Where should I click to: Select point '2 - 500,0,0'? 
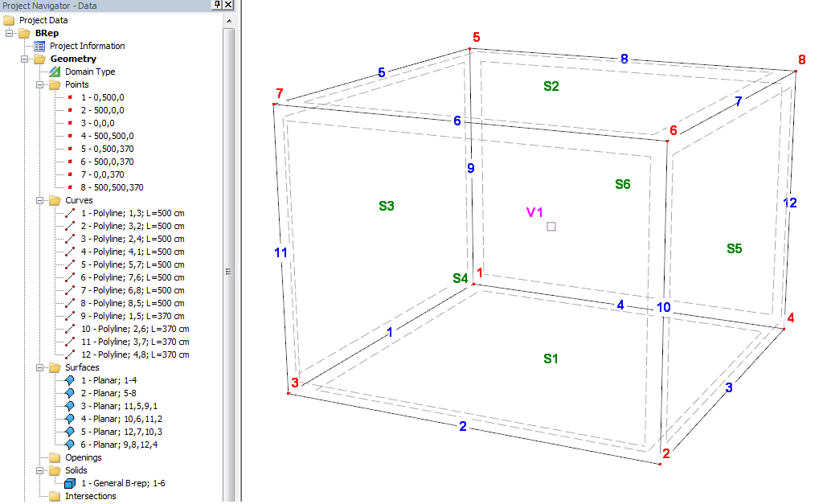[x=102, y=110]
